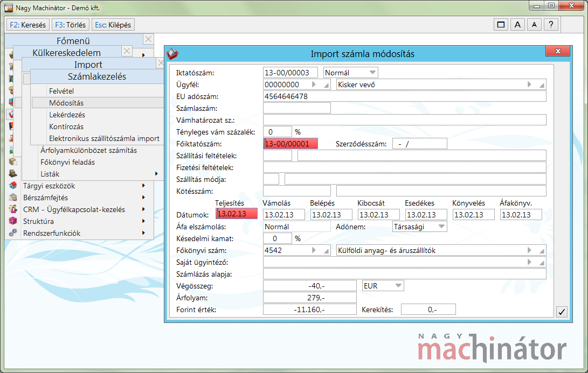Click the Esedékes date field
This screenshot has height=373, width=588.
[x=426, y=215]
